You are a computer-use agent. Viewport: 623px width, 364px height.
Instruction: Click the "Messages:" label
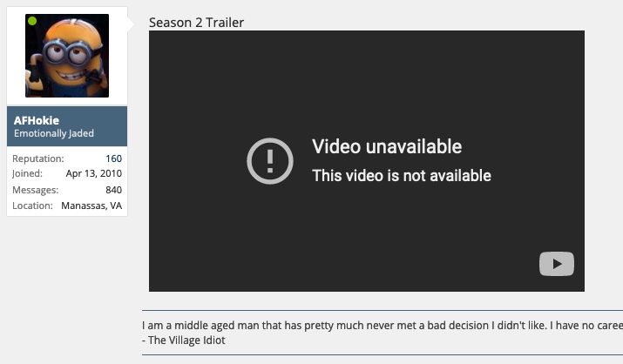36,190
